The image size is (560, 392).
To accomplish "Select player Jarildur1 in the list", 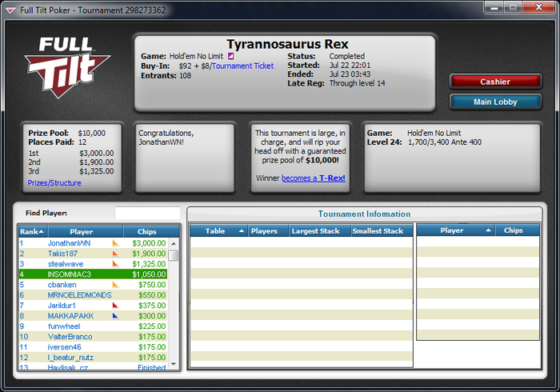I will [x=93, y=306].
